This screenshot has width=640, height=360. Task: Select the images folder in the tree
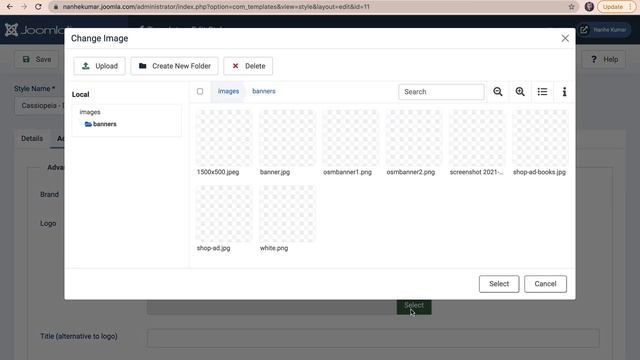point(90,112)
